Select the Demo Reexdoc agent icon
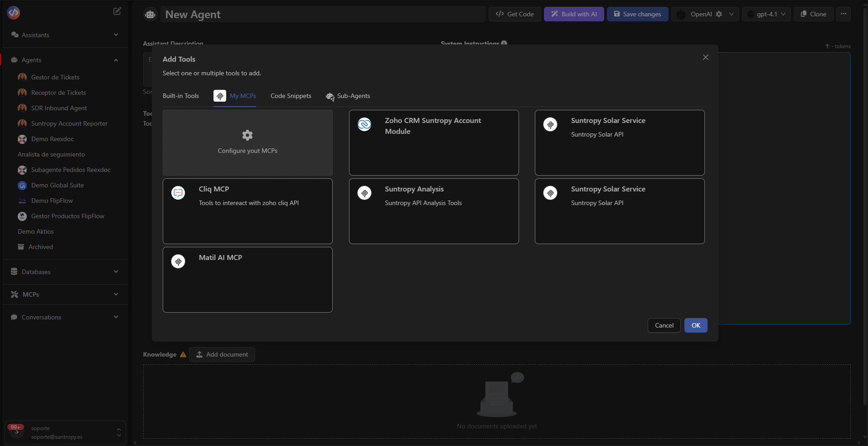The height and width of the screenshot is (446, 868). click(x=22, y=139)
